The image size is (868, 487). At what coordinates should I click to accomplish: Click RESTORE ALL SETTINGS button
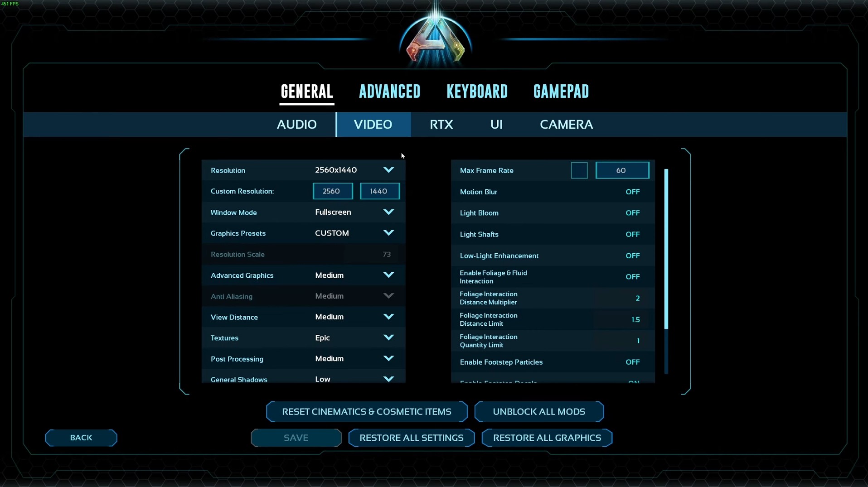(412, 438)
